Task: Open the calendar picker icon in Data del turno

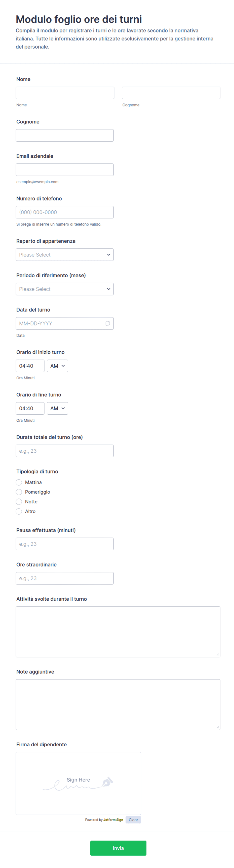Action: coord(108,323)
